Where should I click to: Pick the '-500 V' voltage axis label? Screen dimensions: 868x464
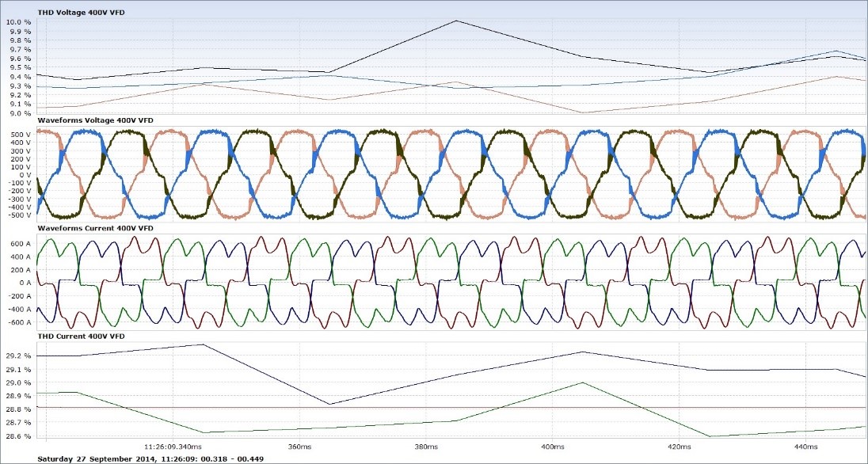21,215
